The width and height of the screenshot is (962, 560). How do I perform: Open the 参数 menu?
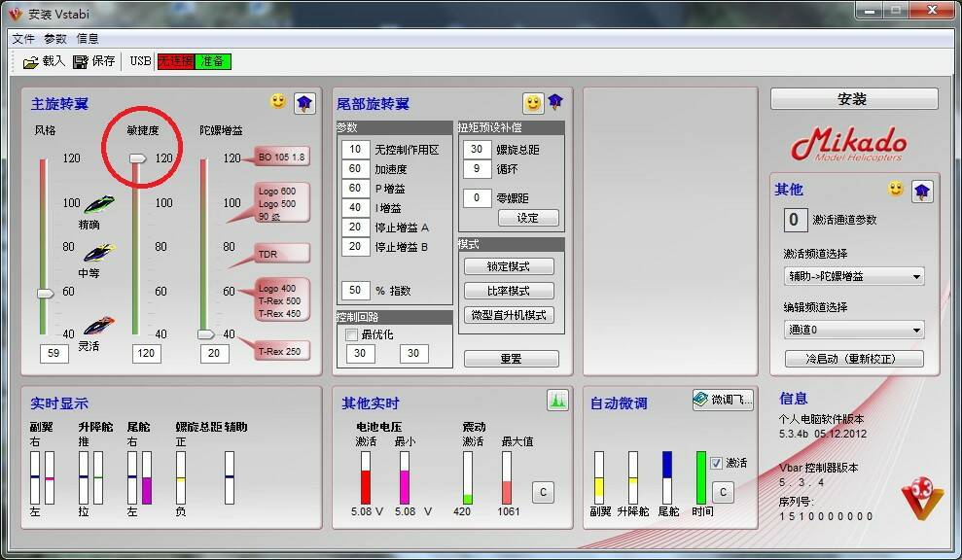pyautogui.click(x=55, y=39)
